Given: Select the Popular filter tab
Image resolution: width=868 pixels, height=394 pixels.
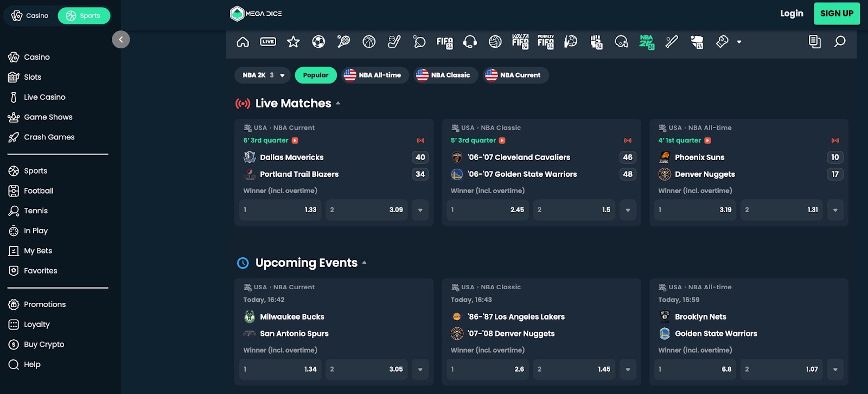Looking at the screenshot, I should [x=316, y=75].
